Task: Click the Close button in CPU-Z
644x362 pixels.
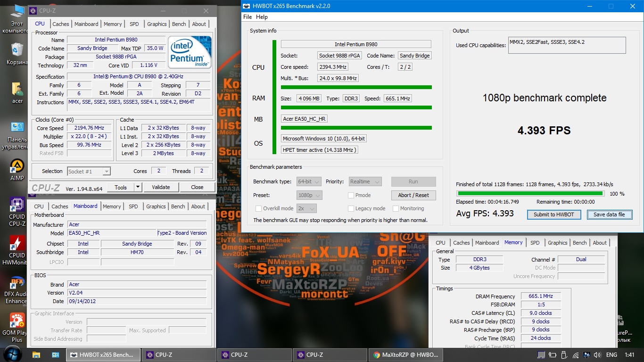Action: pyautogui.click(x=197, y=187)
